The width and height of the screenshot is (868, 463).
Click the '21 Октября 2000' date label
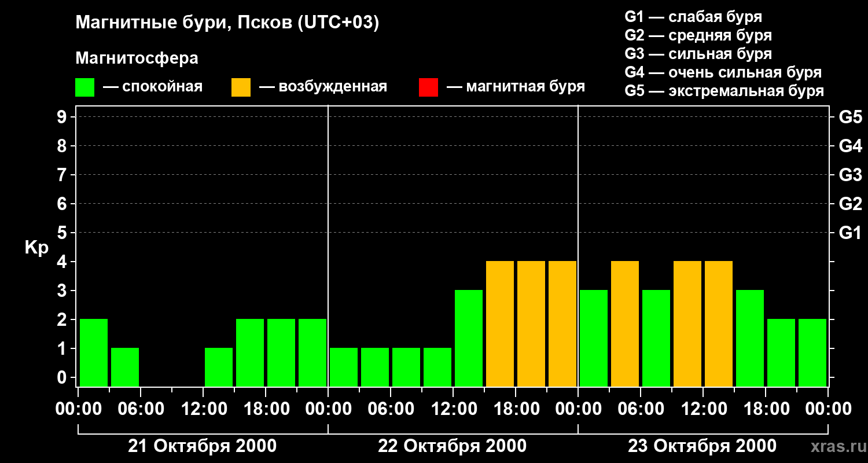[x=202, y=446]
